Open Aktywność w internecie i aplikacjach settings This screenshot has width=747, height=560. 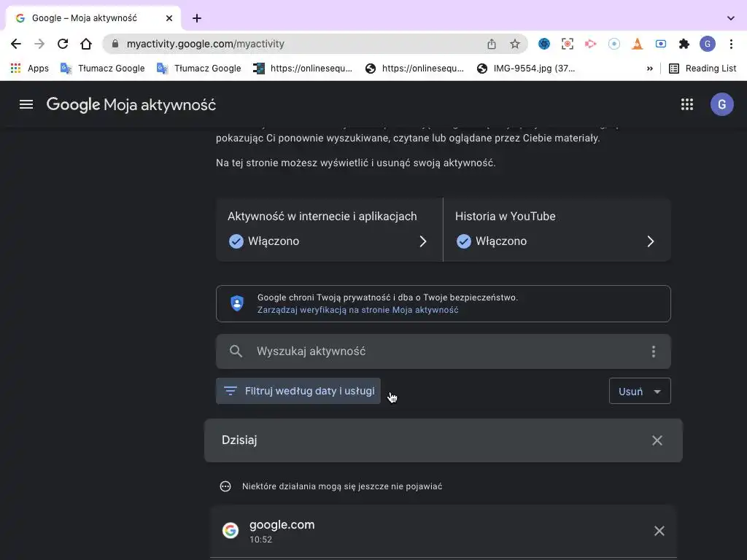[x=329, y=230]
